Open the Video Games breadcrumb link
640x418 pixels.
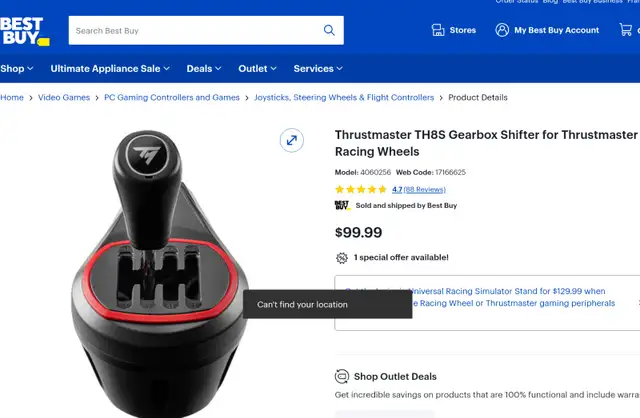(x=64, y=98)
